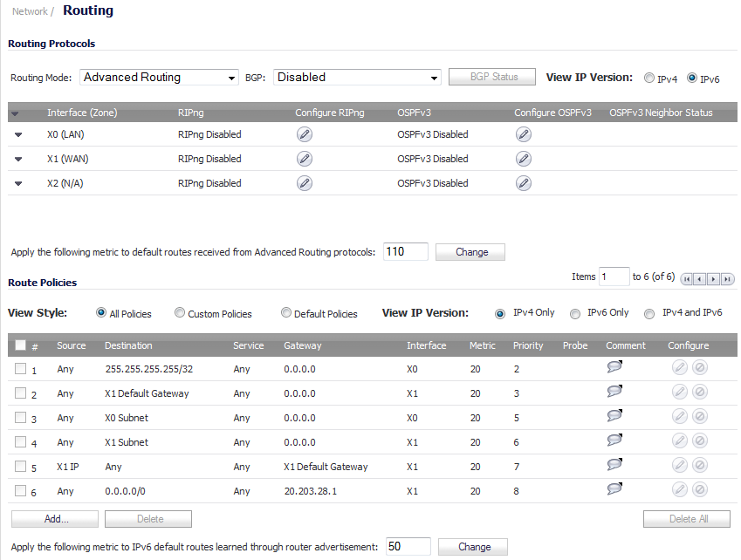Click the IPv6 router advertisement metric field
This screenshot has width=741, height=560.
[x=408, y=547]
